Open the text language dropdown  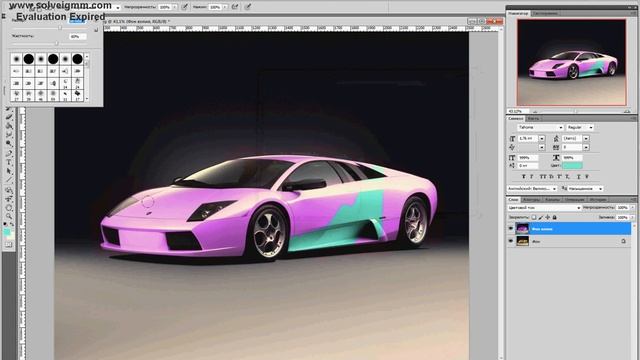click(532, 189)
